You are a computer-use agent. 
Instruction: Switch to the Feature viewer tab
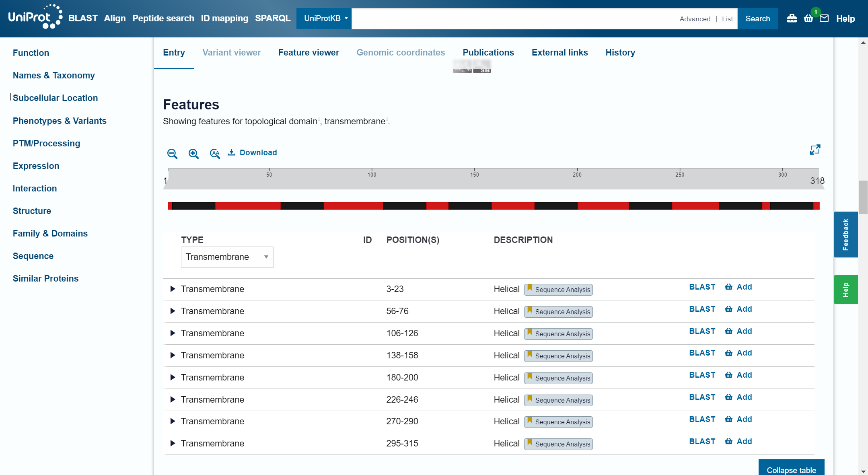[x=309, y=53]
